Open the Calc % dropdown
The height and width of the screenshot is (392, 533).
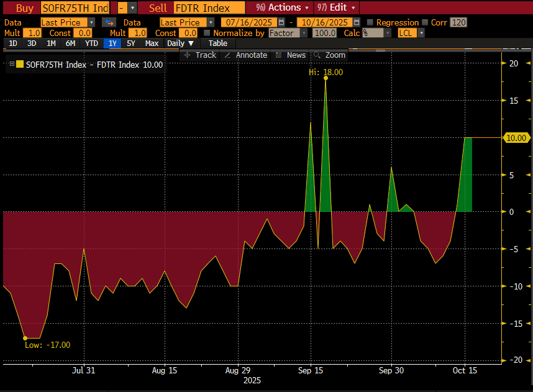(x=388, y=33)
